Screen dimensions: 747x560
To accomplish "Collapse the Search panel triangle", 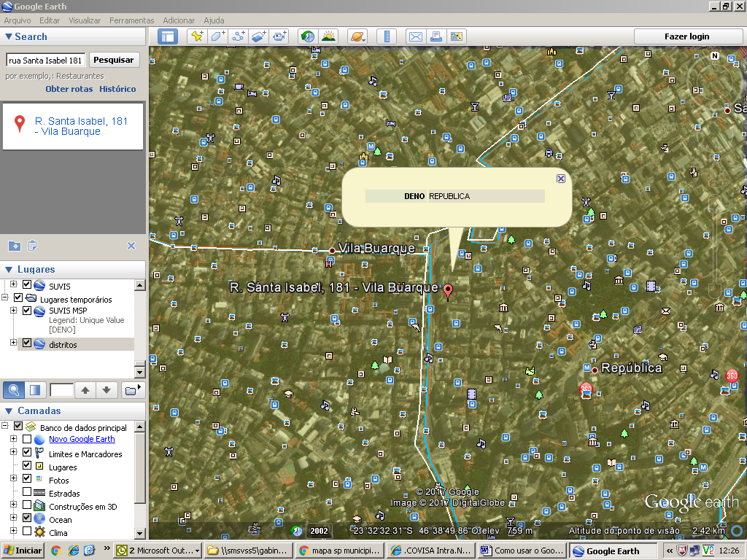I will [9, 36].
